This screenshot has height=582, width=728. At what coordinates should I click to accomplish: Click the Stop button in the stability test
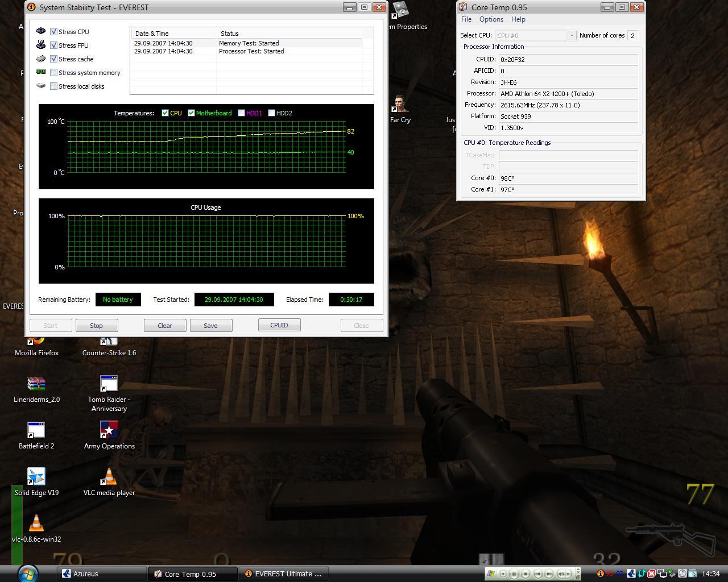tap(96, 326)
